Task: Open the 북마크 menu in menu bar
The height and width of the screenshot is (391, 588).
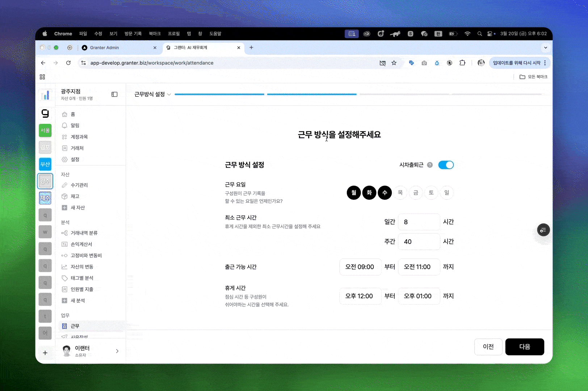Action: [x=155, y=34]
